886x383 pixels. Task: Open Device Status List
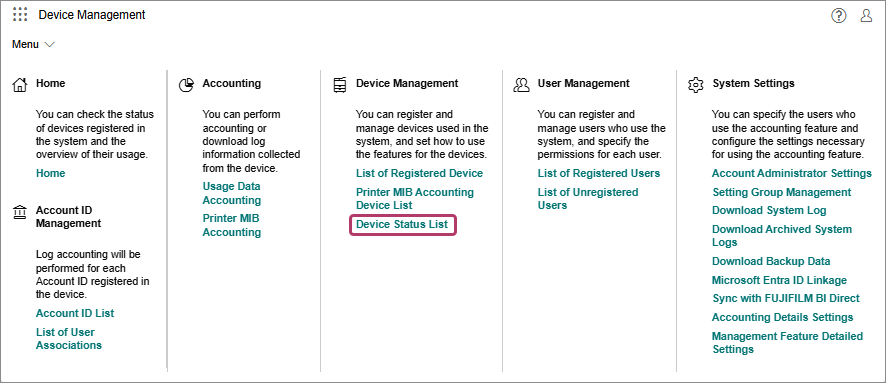(402, 224)
